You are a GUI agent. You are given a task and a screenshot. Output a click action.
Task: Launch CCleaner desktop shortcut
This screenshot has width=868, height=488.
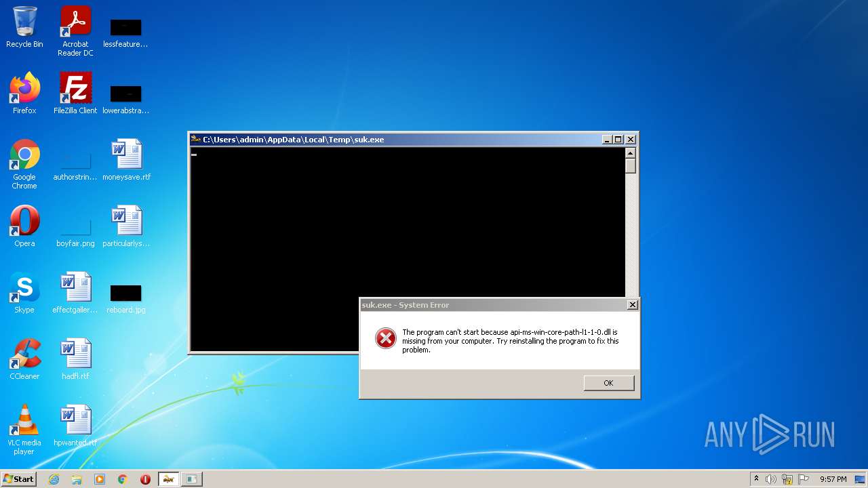click(24, 359)
